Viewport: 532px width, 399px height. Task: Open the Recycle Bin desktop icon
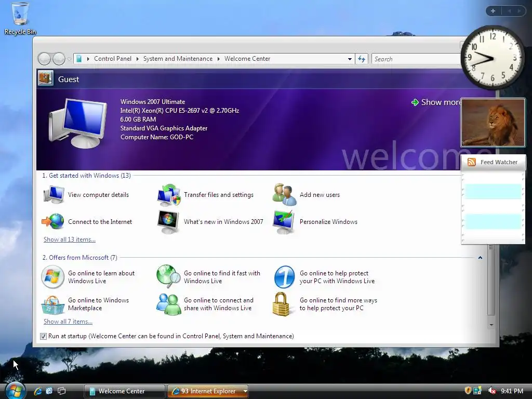[20, 18]
